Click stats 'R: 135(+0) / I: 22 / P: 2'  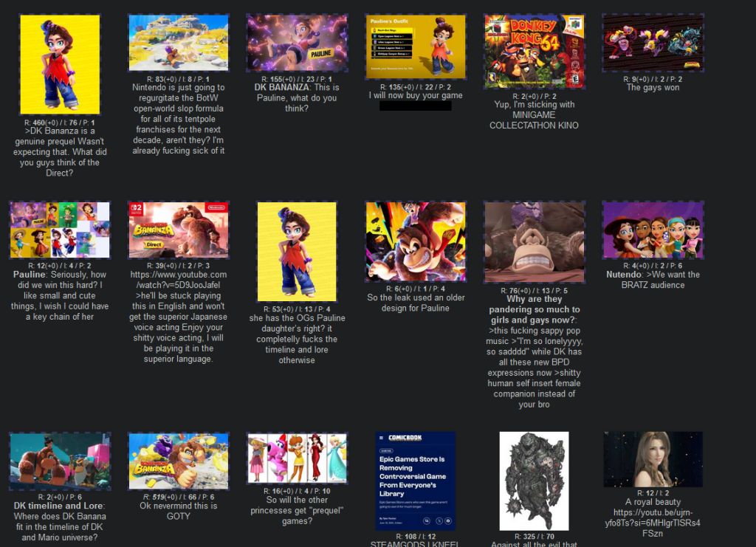pyautogui.click(x=416, y=87)
